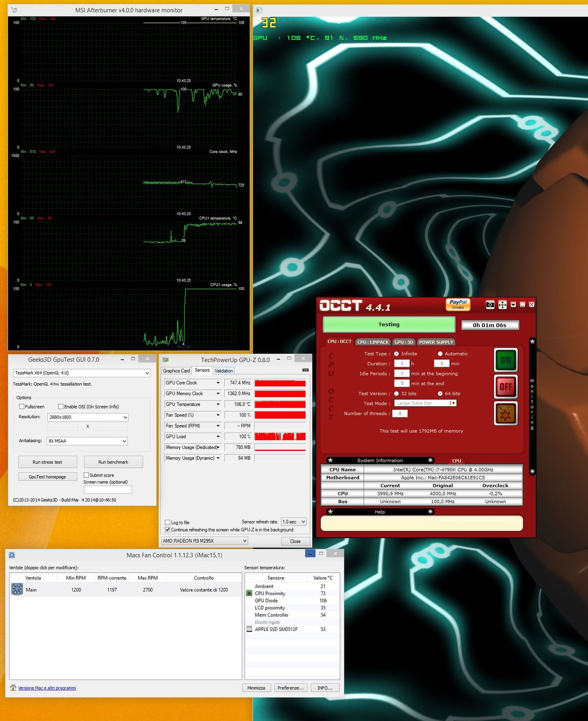588x721 pixels.
Task: Click Macs Fan Control title bar icon
Action: pos(12,555)
